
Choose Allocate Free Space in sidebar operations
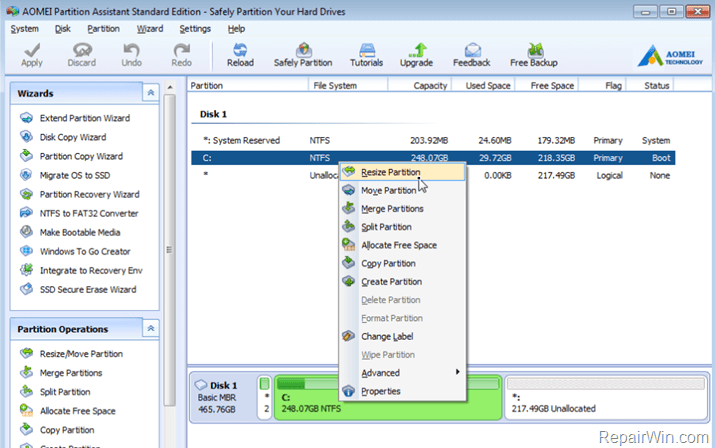tap(68, 411)
